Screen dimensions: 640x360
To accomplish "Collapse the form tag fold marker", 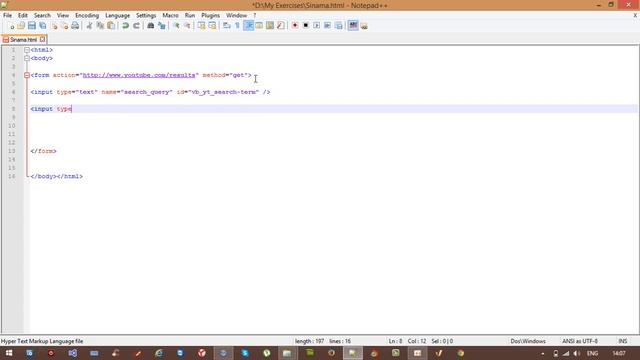I will click(27, 75).
